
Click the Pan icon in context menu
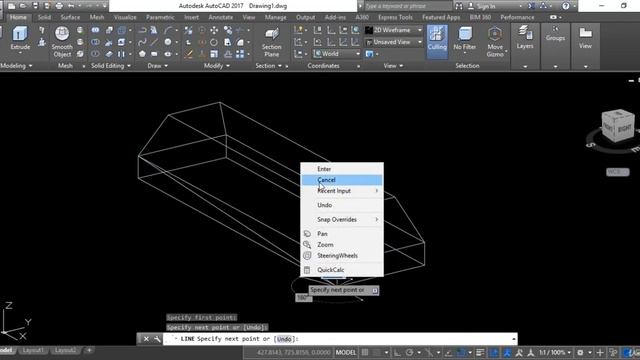click(307, 234)
